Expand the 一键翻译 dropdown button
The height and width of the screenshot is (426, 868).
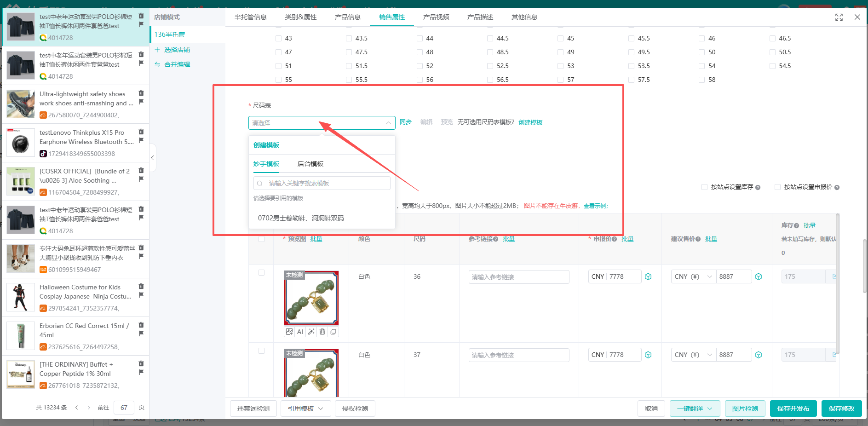click(x=695, y=409)
